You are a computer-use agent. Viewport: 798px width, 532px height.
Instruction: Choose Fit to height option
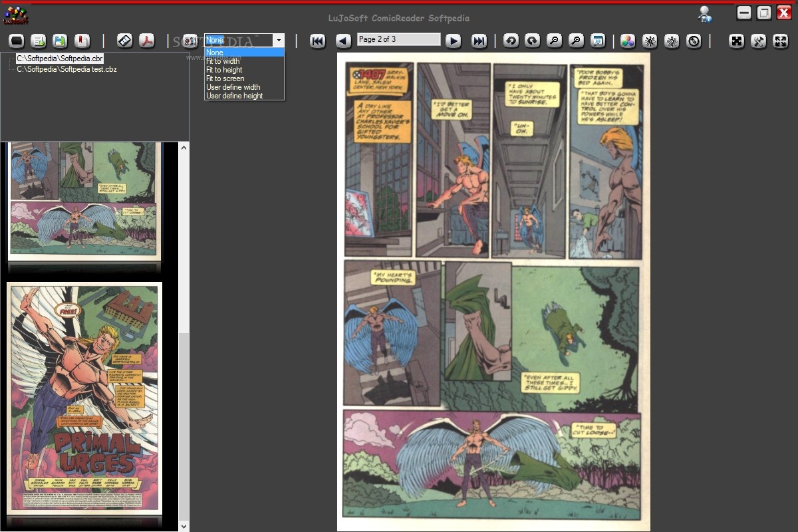point(244,70)
